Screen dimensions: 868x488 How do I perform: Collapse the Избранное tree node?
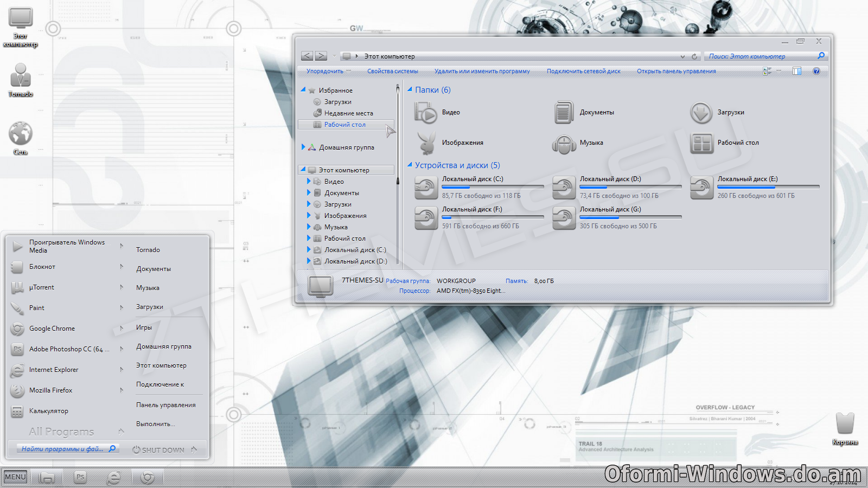(303, 90)
